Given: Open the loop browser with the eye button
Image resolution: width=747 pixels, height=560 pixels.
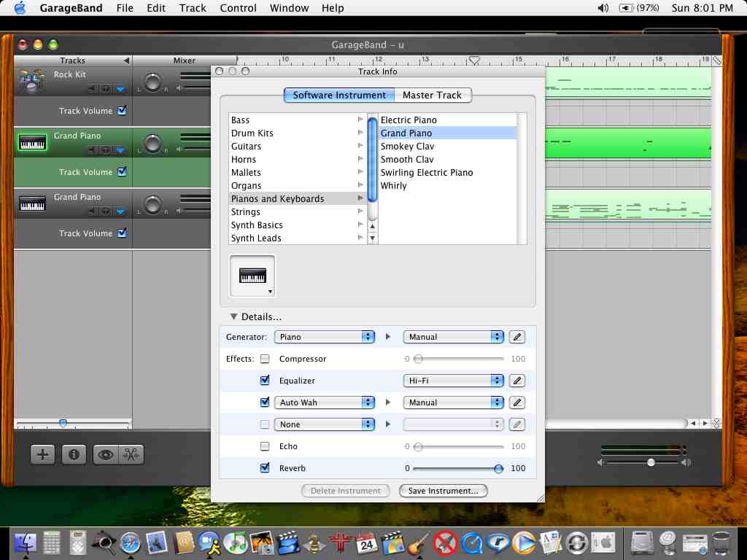Looking at the screenshot, I should pos(105,455).
